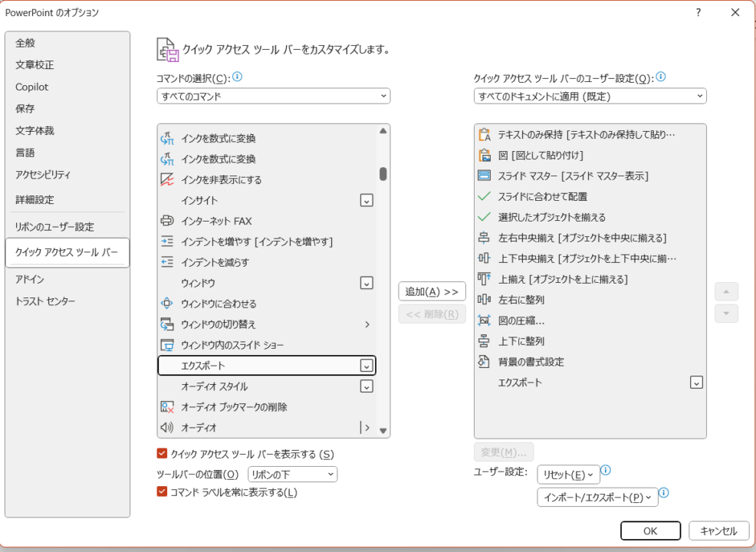Open the 保存 options category
Viewport: 756px width, 552px height.
(67, 108)
